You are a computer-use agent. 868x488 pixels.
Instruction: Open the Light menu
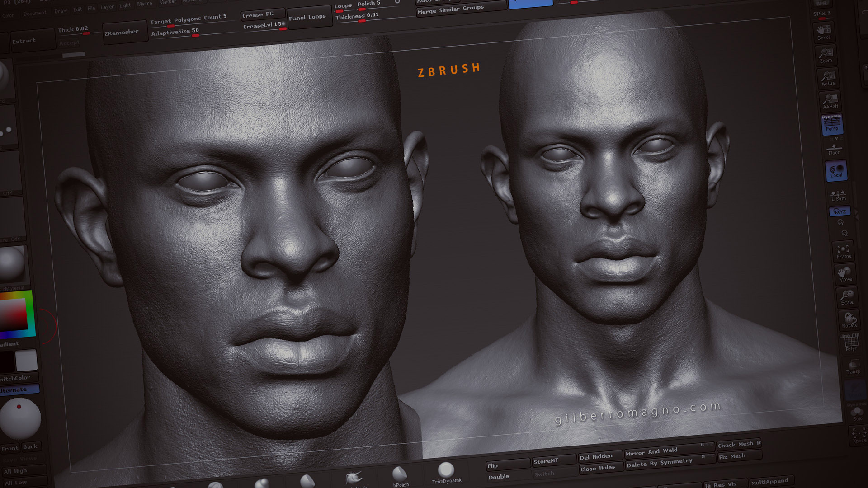point(125,5)
